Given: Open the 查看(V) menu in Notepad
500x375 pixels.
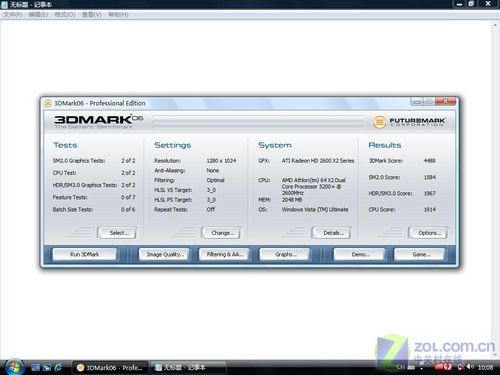Looking at the screenshot, I should click(92, 15).
